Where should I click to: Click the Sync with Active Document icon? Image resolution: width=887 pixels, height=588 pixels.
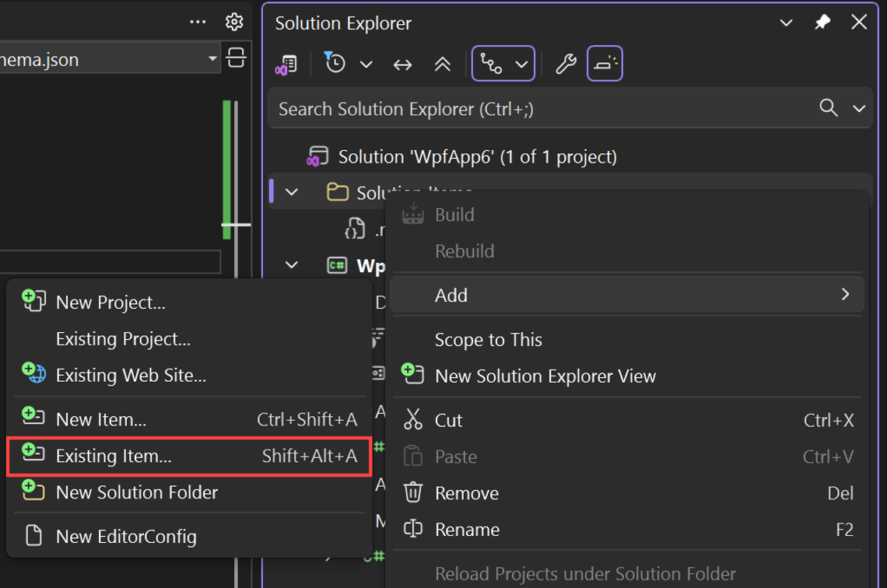402,64
